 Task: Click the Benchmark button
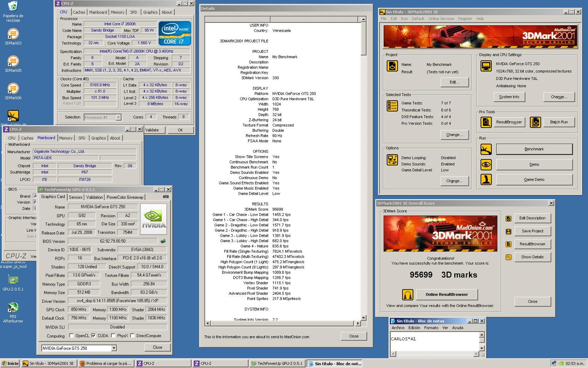tap(534, 149)
